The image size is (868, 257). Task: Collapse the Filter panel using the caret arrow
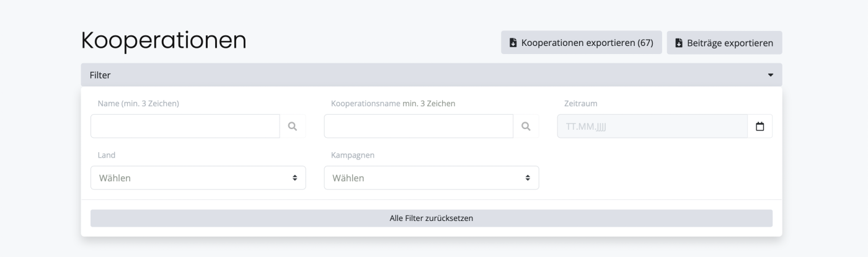pos(771,75)
